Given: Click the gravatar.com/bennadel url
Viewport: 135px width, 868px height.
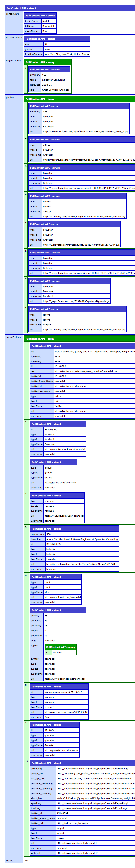Looking at the screenshot, I should [x=61, y=750].
